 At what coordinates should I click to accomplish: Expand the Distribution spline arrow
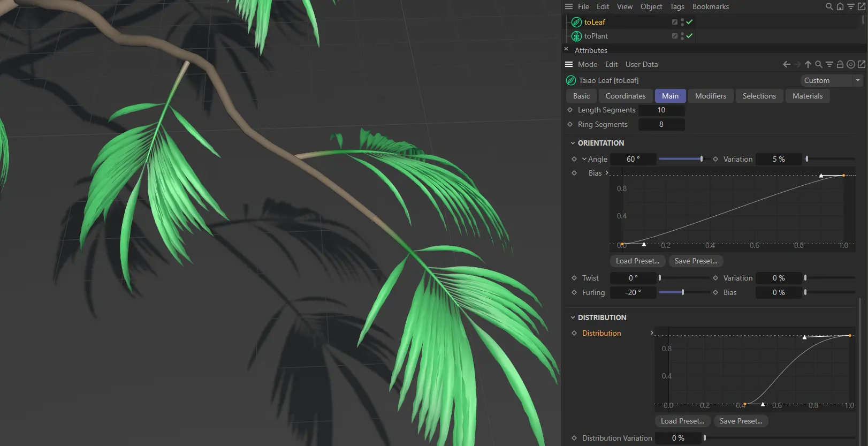click(x=651, y=333)
